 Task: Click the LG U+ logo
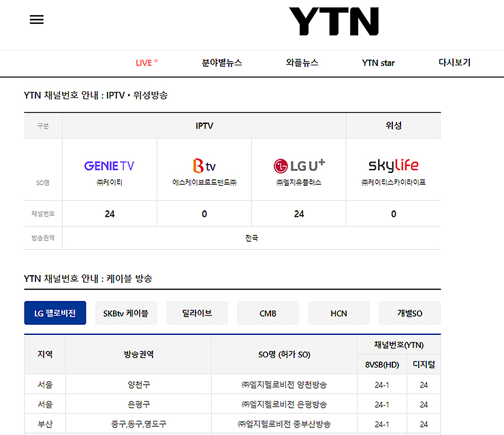pyautogui.click(x=299, y=166)
